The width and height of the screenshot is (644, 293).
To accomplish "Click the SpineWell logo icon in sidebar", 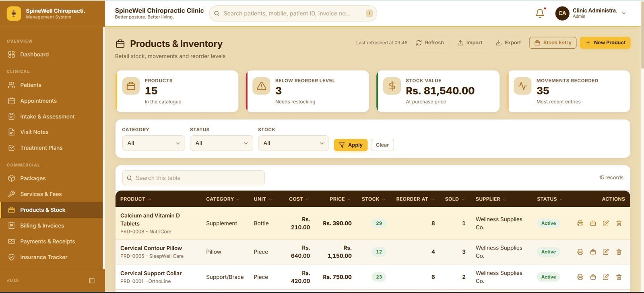I will 14,14.
